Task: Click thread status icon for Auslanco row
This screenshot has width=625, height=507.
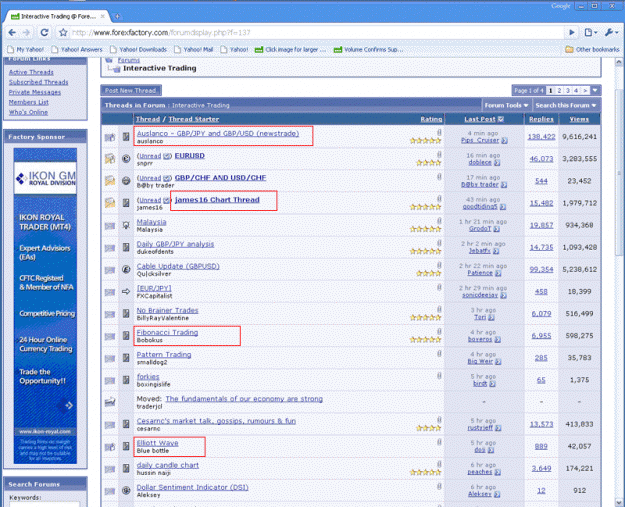Action: click(110, 137)
